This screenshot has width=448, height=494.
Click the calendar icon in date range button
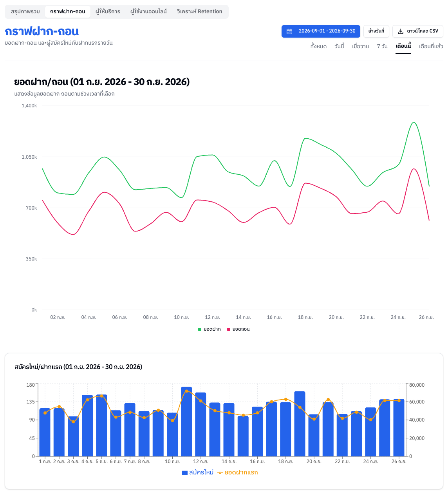coord(289,31)
